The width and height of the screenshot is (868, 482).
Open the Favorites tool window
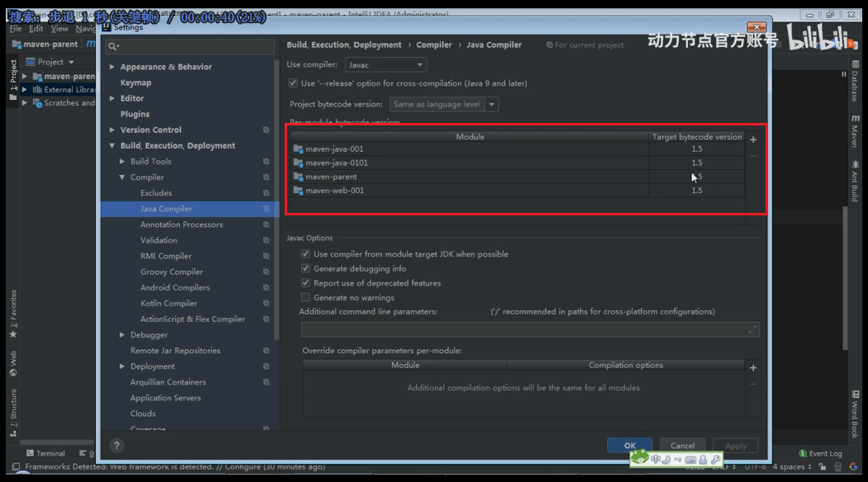(13, 314)
